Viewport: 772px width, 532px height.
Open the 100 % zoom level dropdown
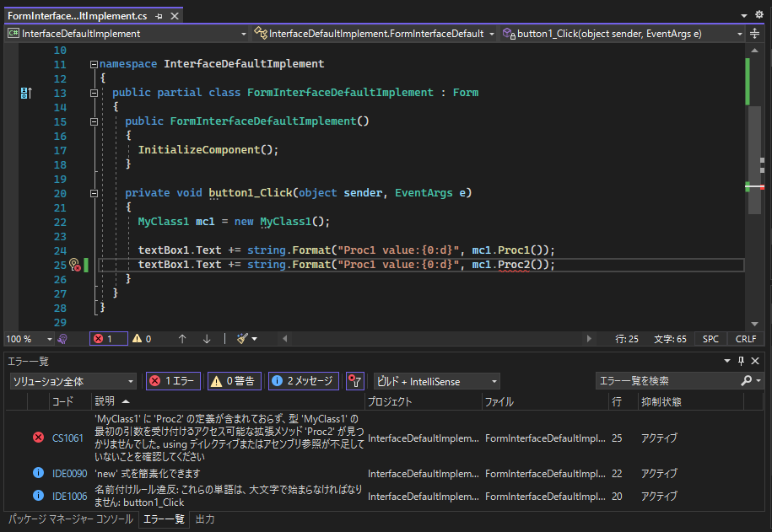pos(29,339)
